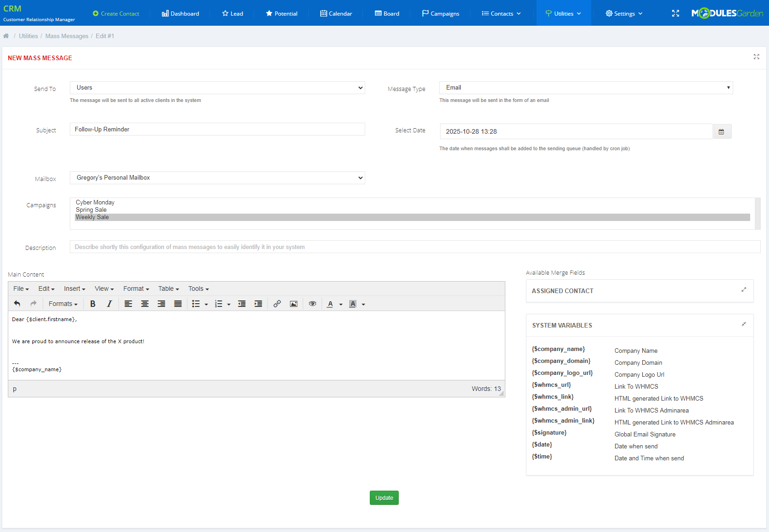Open the Send To dropdown
This screenshot has height=532, width=769.
tap(217, 88)
